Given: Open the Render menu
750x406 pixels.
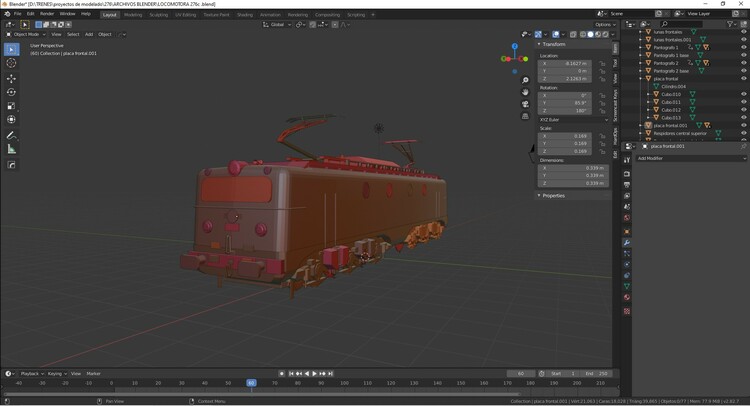Looking at the screenshot, I should click(x=47, y=14).
